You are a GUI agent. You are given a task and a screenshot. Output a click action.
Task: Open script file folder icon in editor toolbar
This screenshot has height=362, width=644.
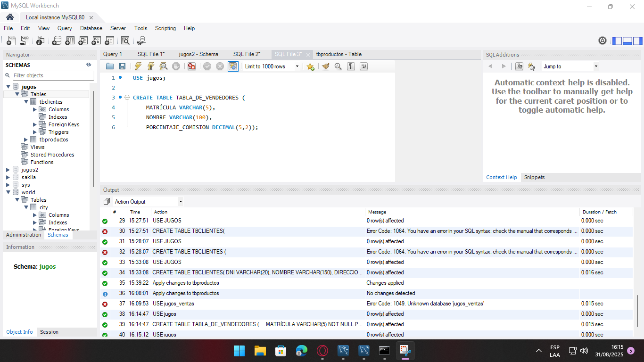tap(110, 66)
